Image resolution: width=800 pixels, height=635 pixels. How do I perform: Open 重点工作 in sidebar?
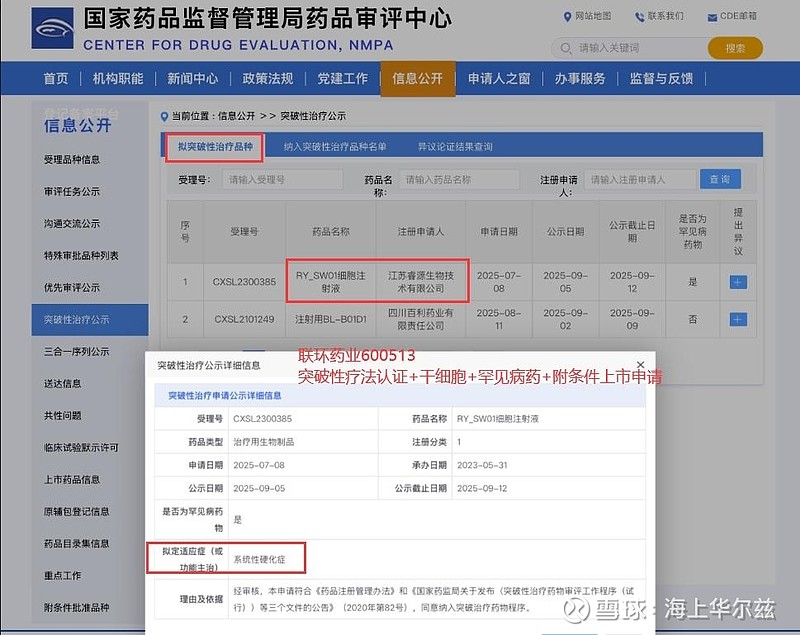[x=62, y=575]
